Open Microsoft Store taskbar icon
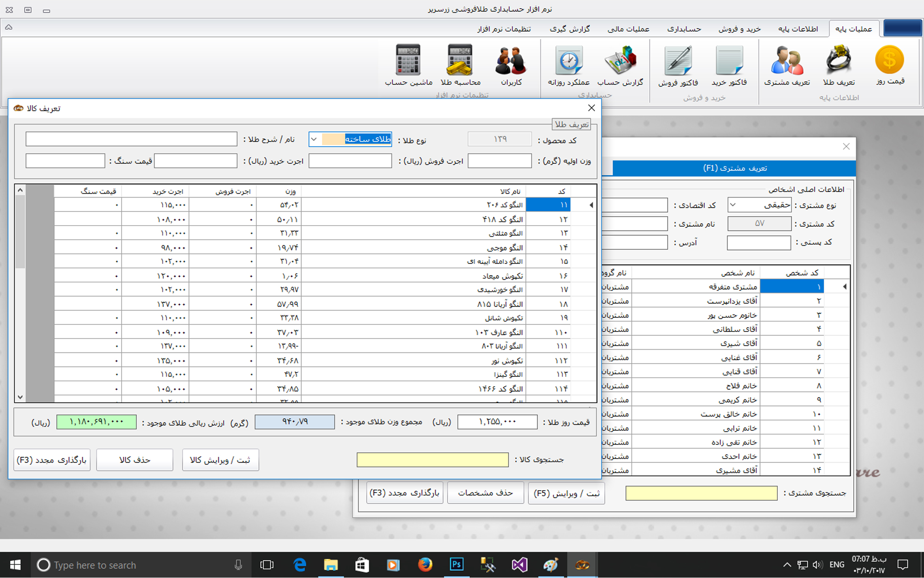924x578 pixels. click(x=361, y=565)
